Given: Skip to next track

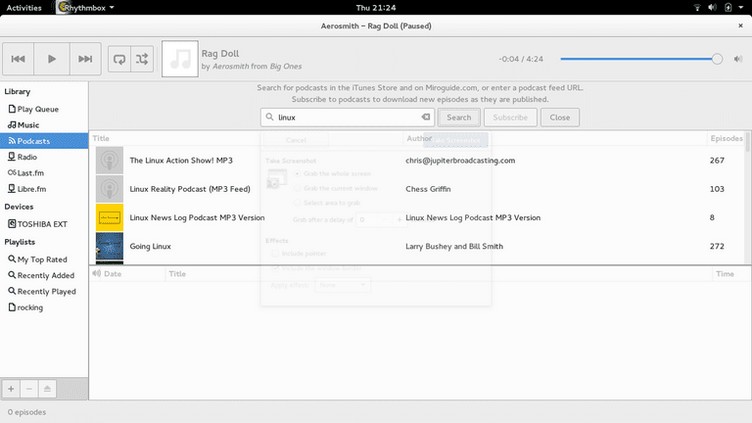Looking at the screenshot, I should 85,59.
